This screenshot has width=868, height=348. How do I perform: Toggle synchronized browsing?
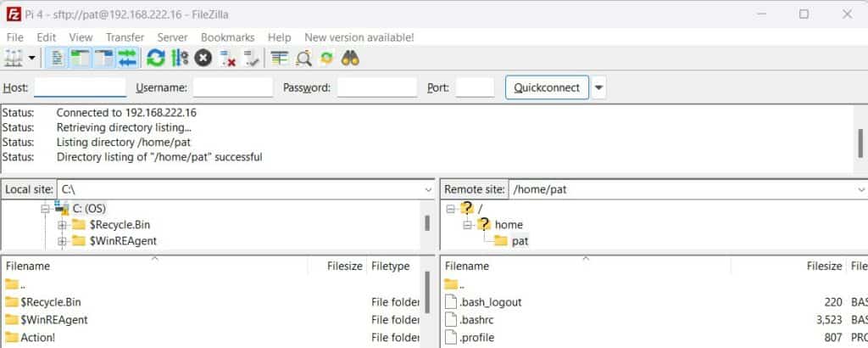326,58
